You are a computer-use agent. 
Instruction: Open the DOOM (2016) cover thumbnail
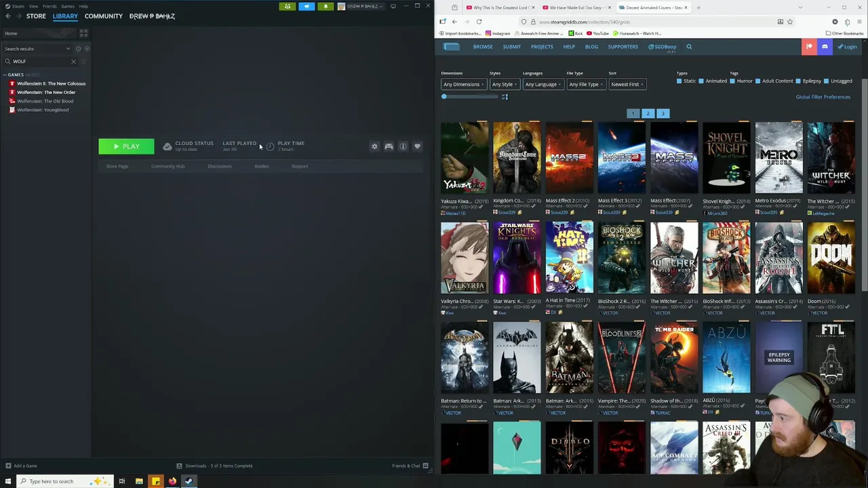point(831,258)
